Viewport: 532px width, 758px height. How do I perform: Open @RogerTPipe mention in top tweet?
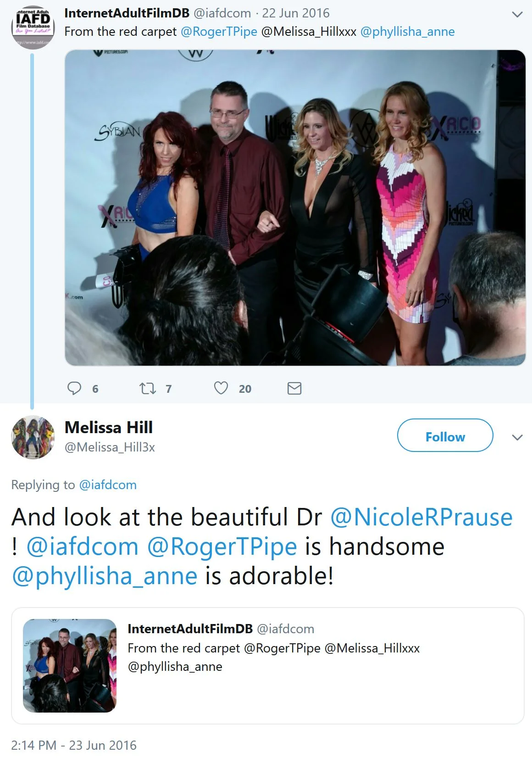point(219,32)
